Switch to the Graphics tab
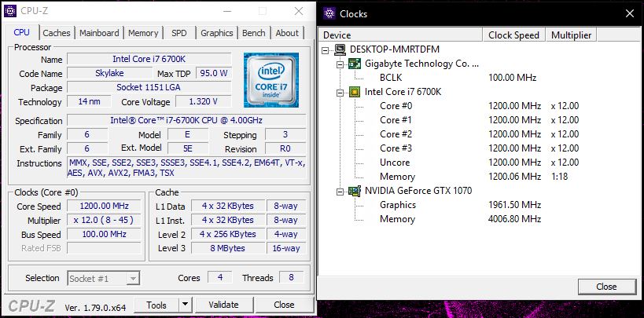The height and width of the screenshot is (318, 644). click(217, 33)
